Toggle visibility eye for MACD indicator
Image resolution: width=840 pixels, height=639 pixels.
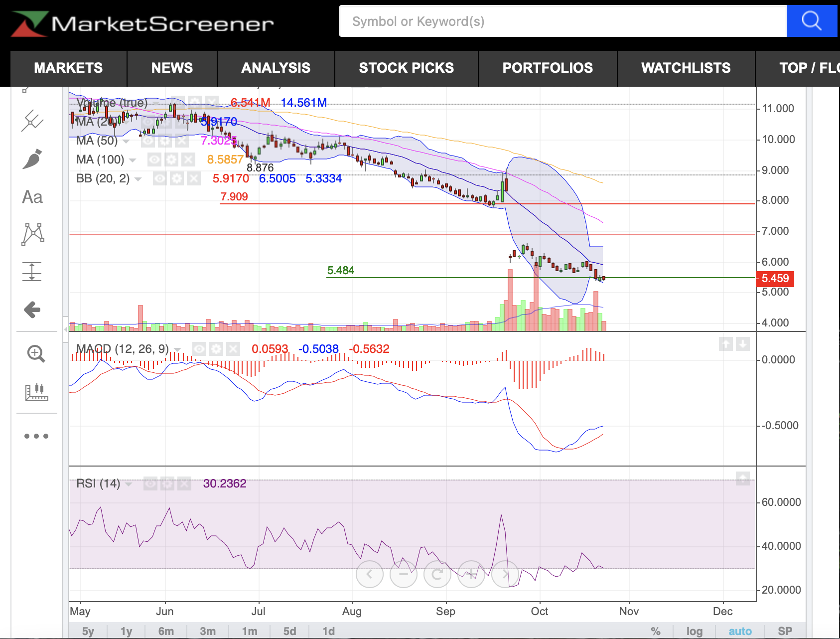pos(199,349)
